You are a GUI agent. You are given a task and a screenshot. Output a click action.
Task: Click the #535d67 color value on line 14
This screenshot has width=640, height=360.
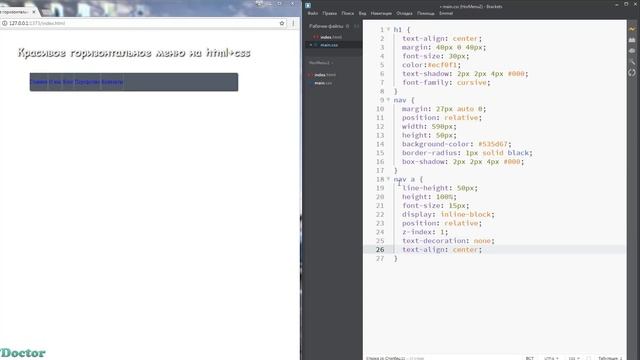493,144
